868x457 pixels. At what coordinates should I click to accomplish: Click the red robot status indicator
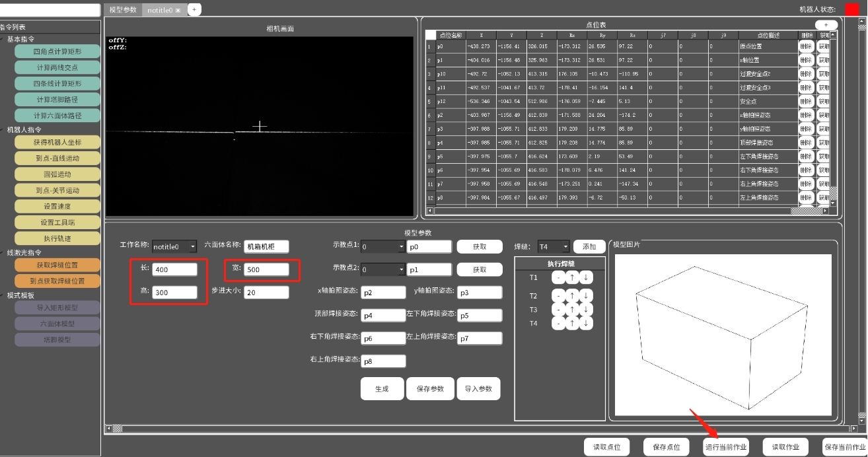pyautogui.click(x=851, y=9)
